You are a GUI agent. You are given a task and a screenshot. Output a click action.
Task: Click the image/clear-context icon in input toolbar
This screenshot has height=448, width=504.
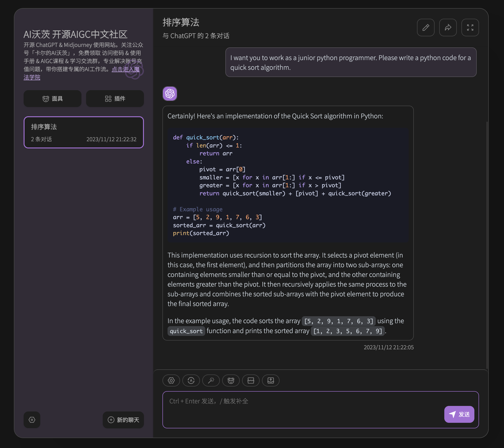pyautogui.click(x=251, y=380)
